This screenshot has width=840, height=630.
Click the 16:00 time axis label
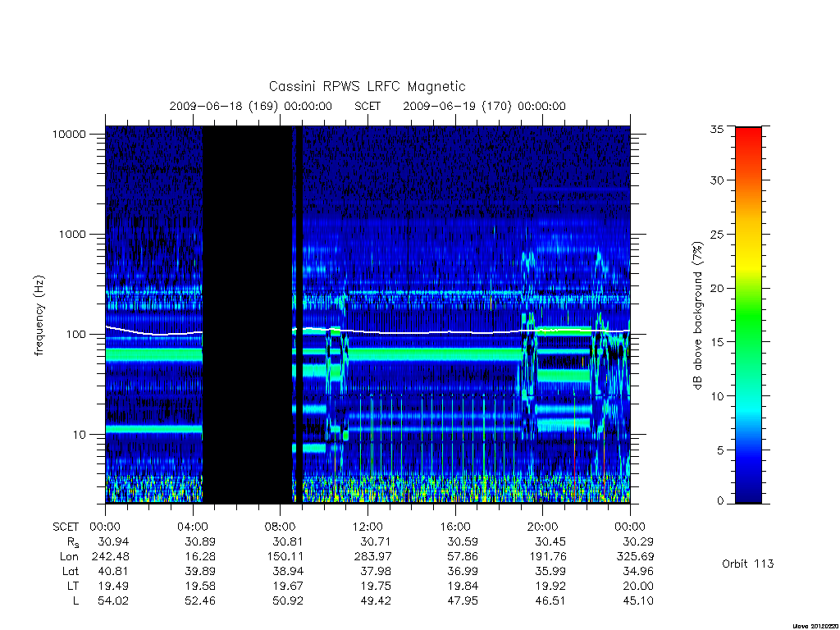[x=455, y=527]
